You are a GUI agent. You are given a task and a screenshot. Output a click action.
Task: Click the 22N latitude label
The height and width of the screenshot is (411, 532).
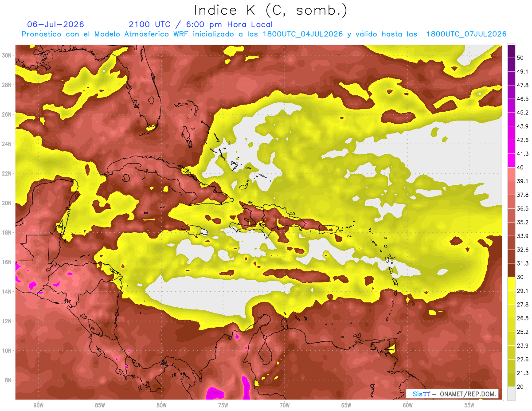tap(8, 173)
